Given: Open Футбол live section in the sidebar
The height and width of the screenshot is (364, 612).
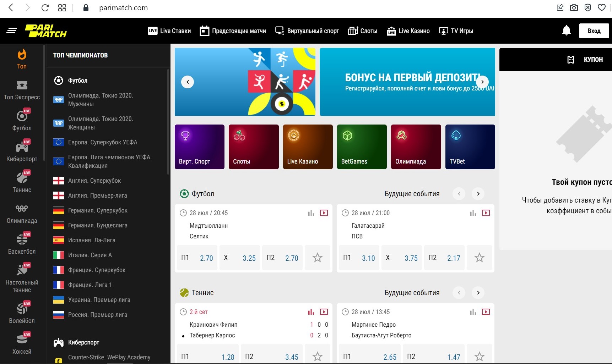Looking at the screenshot, I should 22,121.
